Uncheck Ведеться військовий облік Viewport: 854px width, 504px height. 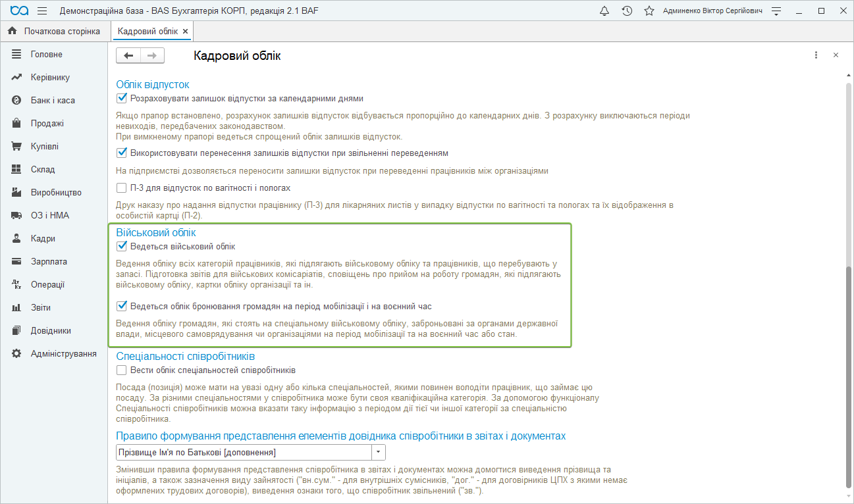(121, 247)
